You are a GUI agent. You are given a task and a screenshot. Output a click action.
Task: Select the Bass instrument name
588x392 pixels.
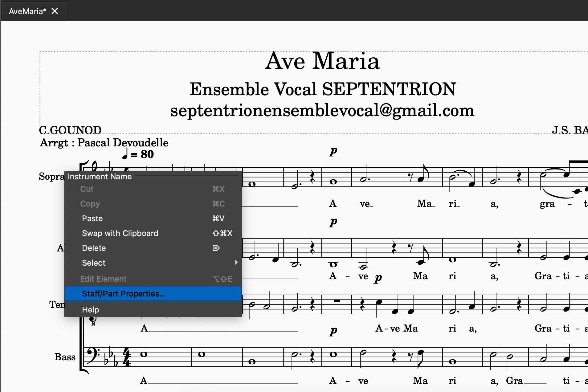click(x=65, y=357)
